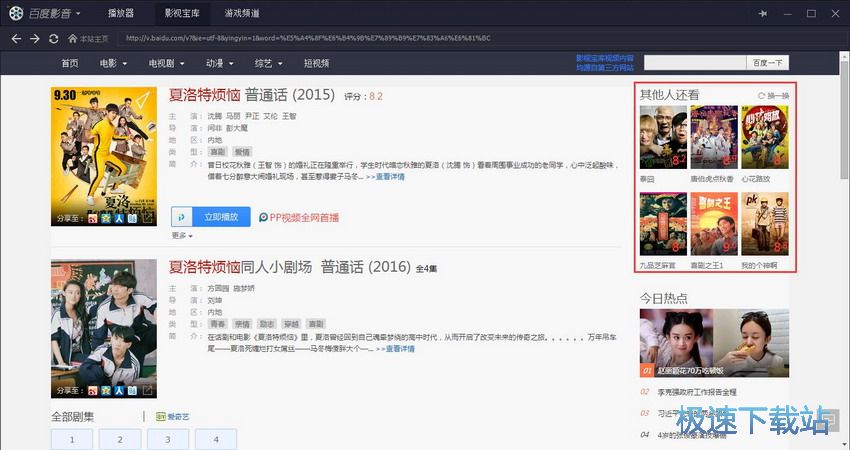Click actor name 沈腾
Viewport: 850px width, 450px height.
click(x=215, y=116)
